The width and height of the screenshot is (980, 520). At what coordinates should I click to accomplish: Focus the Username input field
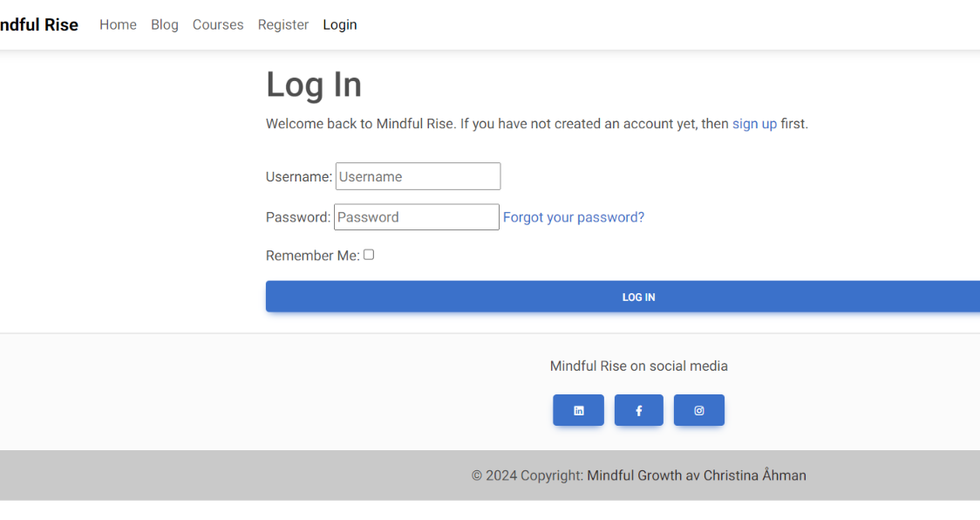click(x=419, y=176)
